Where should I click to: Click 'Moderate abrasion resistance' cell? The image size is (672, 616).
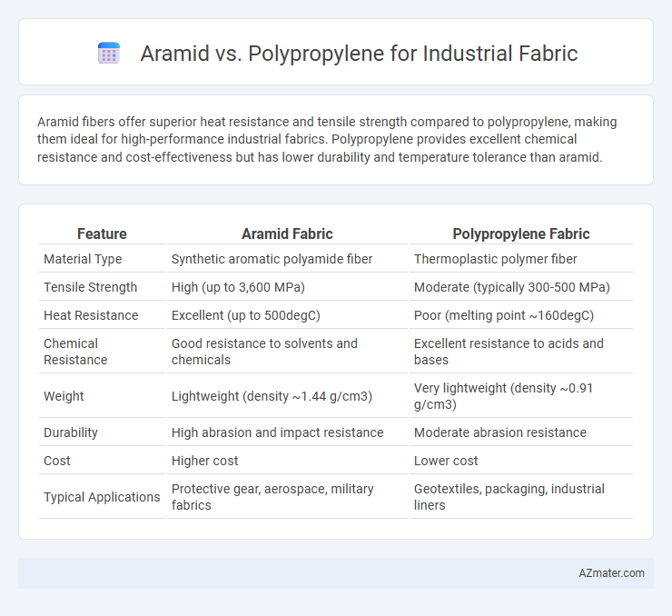tap(500, 432)
